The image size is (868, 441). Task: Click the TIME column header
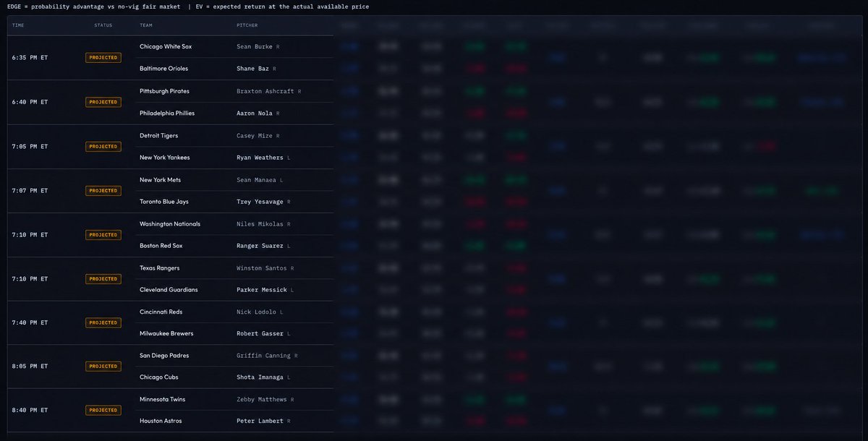click(x=18, y=25)
